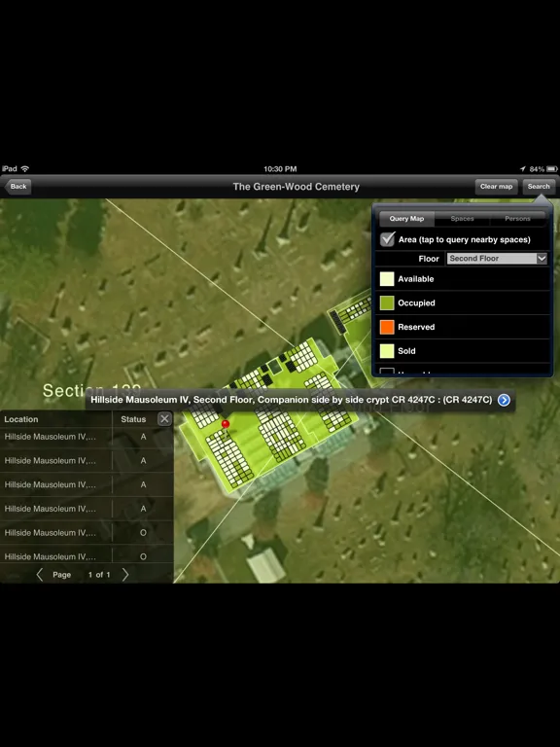
Task: Click the Status column header
Action: (x=133, y=419)
